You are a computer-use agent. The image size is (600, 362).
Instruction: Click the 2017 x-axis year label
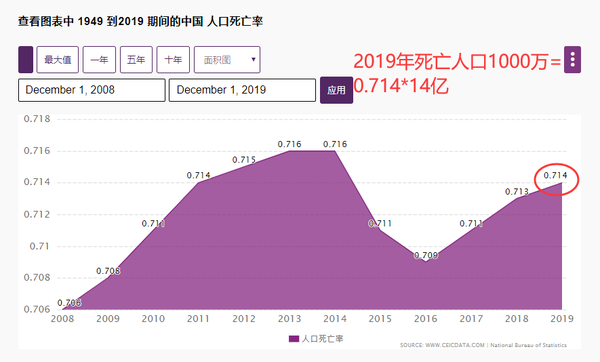471,318
